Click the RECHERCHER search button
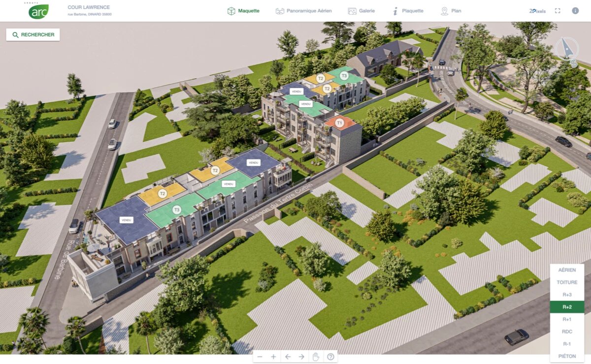 point(33,35)
